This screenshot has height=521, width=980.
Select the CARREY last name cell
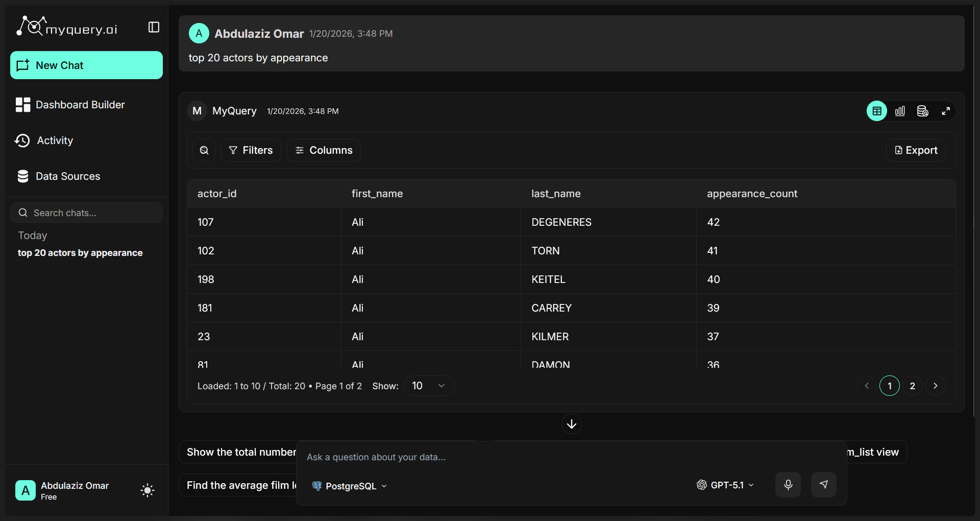point(608,308)
